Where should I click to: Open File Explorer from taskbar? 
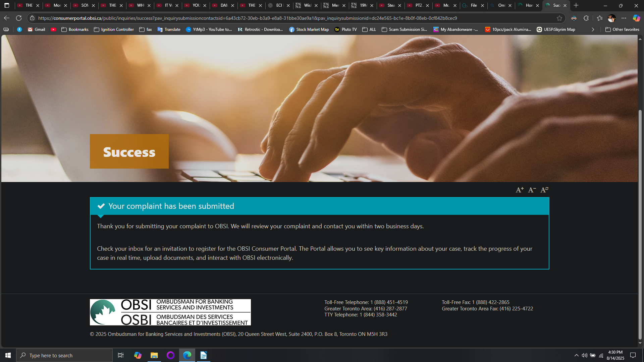pyautogui.click(x=154, y=355)
